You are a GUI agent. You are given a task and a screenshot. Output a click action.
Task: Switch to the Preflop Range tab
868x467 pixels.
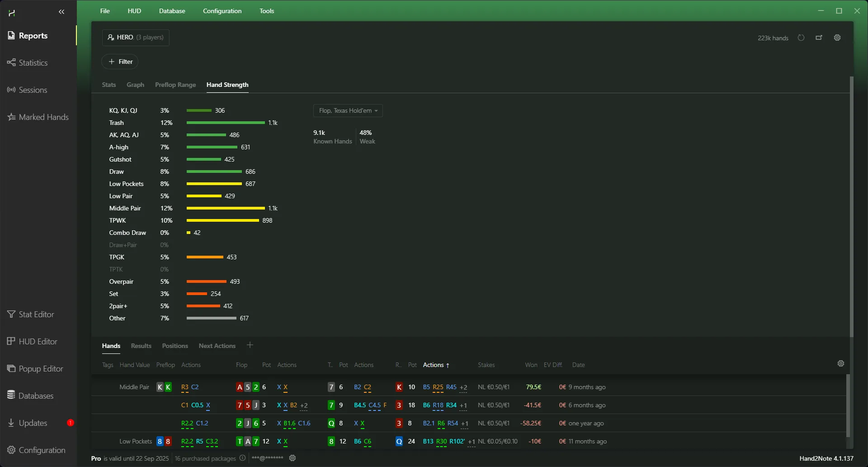pos(175,85)
